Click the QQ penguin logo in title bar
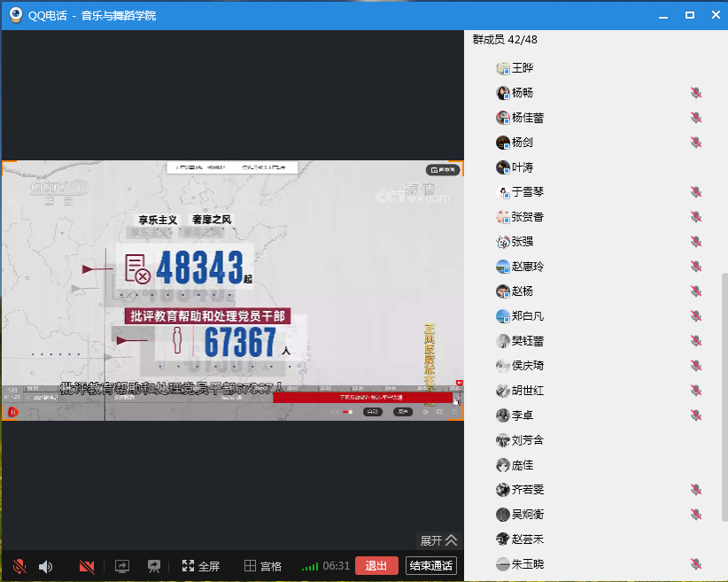728x582 pixels. [15, 15]
